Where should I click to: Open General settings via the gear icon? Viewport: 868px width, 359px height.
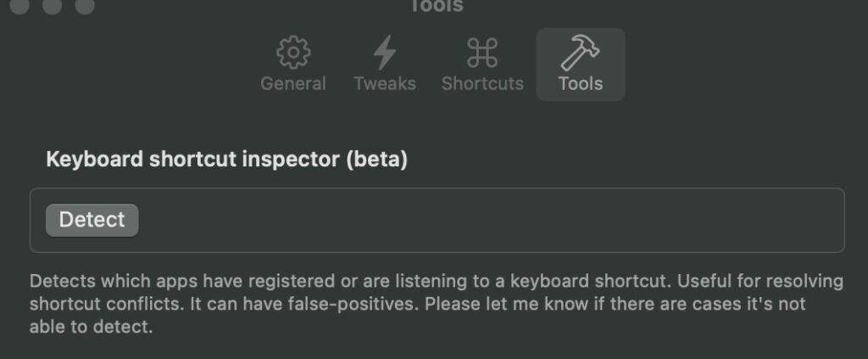(x=293, y=52)
